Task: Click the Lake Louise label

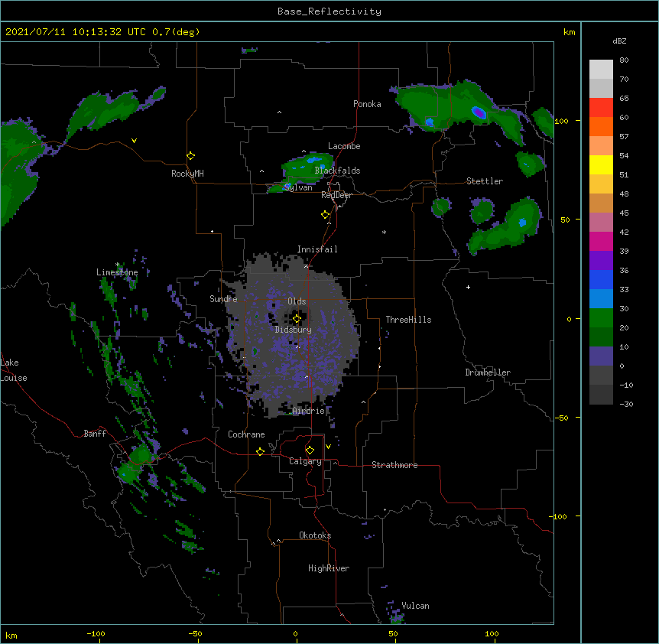Action: coord(14,370)
